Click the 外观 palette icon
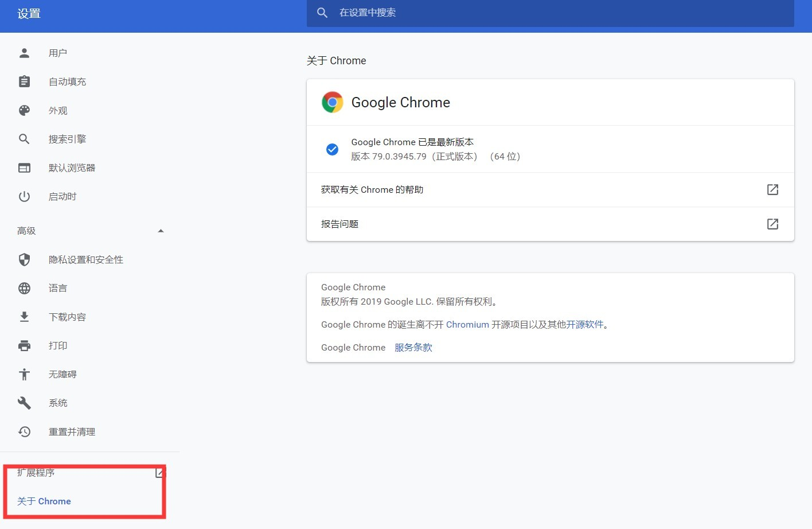 (24, 110)
